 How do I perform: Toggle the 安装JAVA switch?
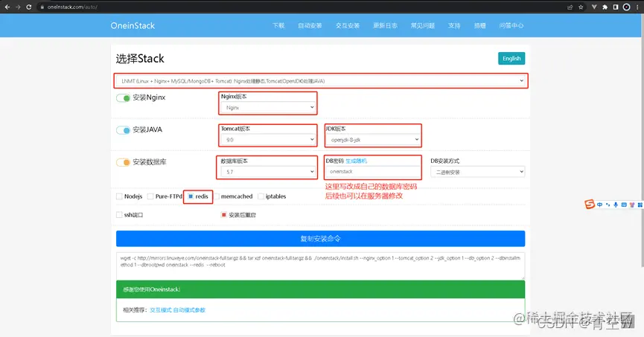point(123,130)
